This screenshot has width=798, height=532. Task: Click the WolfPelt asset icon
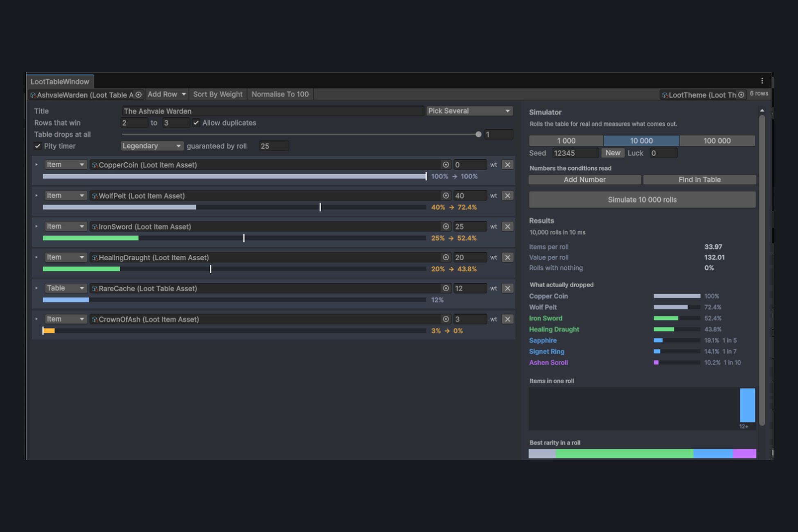[x=95, y=196]
